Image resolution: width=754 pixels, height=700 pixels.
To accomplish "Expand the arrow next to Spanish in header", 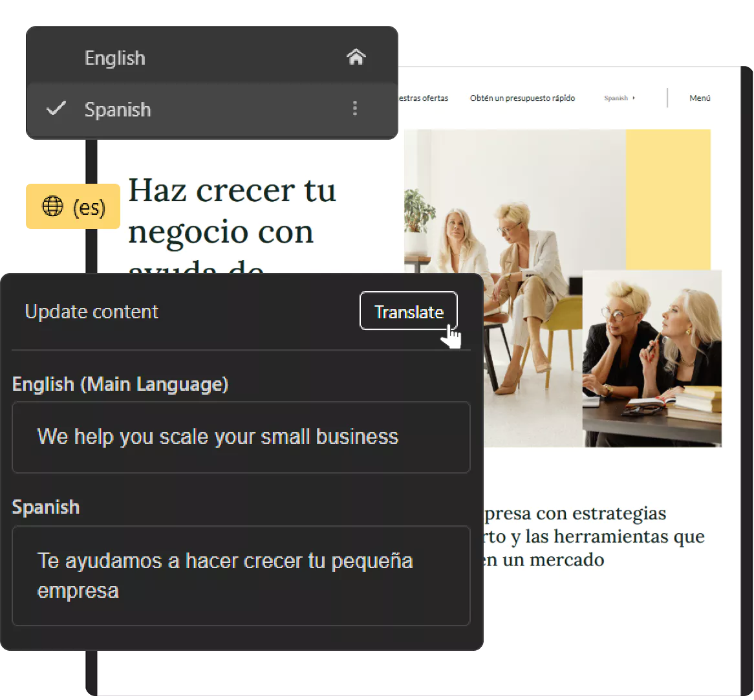I will point(634,98).
